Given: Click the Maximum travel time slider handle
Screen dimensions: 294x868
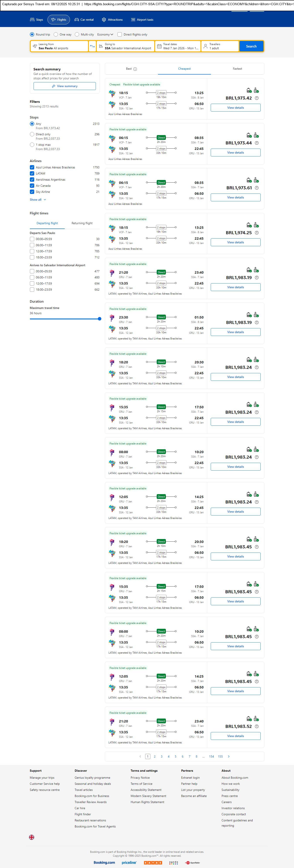Looking at the screenshot, I should [x=99, y=319].
